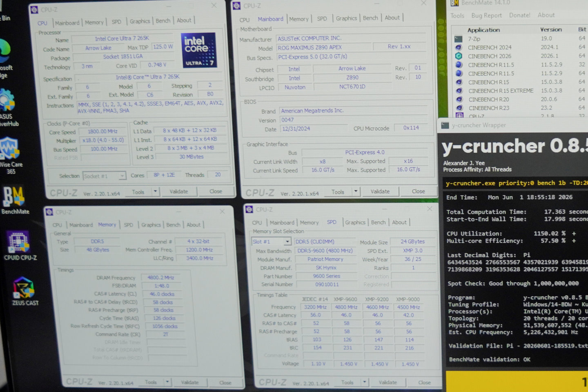The width and height of the screenshot is (588, 392).
Task: Click Validate in the Motherboard CPU-Z window
Action: [380, 191]
